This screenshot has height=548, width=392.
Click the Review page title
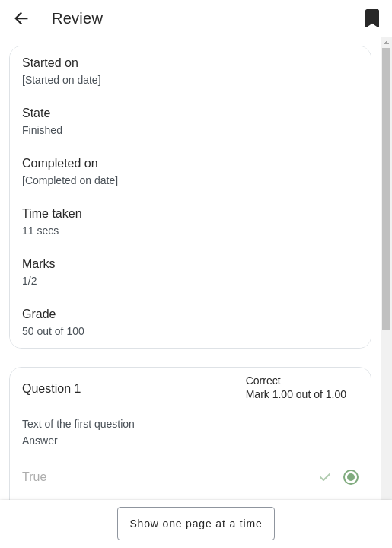[77, 18]
